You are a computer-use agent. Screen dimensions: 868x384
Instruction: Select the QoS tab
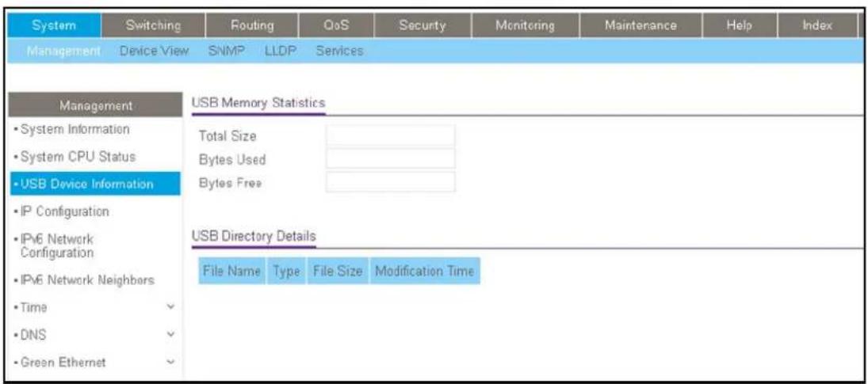pos(337,25)
